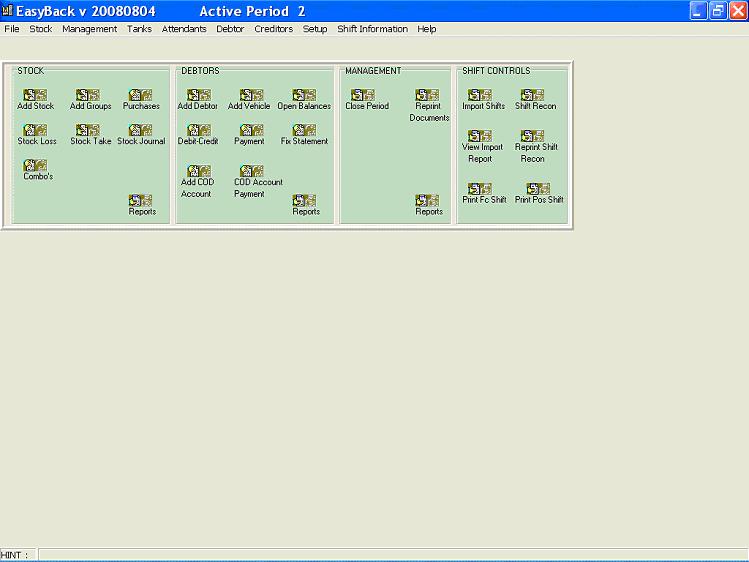Open the Stock Loss icon
This screenshot has height=562, width=749.
[x=35, y=130]
